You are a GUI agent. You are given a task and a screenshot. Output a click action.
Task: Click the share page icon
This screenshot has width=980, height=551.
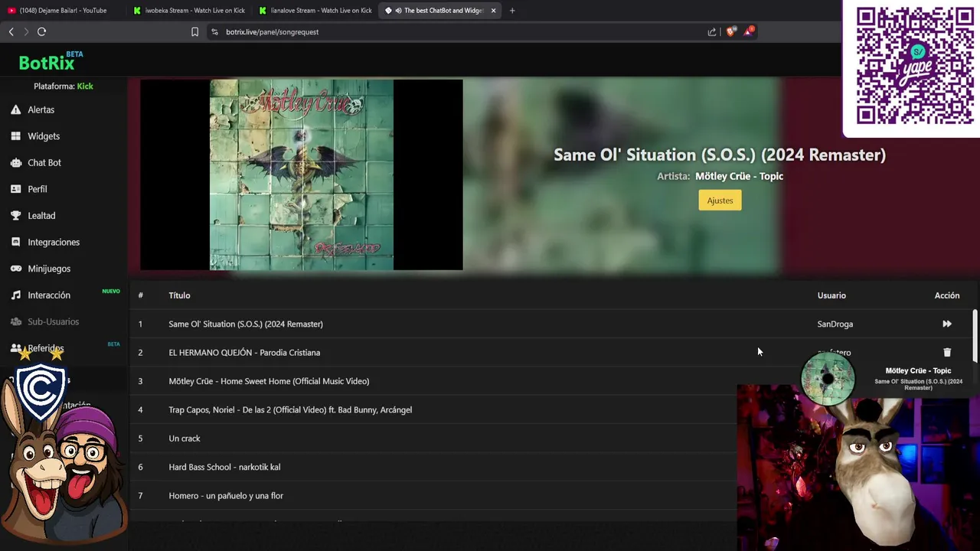tap(712, 32)
